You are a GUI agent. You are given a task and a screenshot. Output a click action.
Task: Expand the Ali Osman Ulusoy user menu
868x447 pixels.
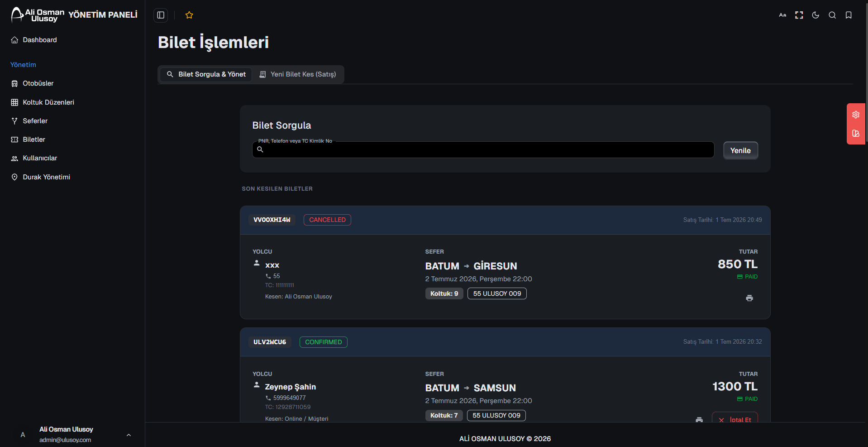coord(129,435)
